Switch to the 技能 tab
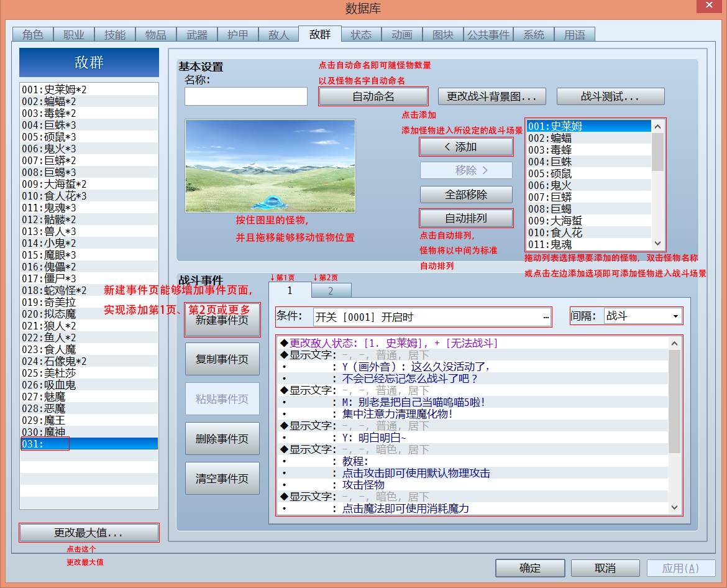The image size is (727, 588). (x=114, y=35)
